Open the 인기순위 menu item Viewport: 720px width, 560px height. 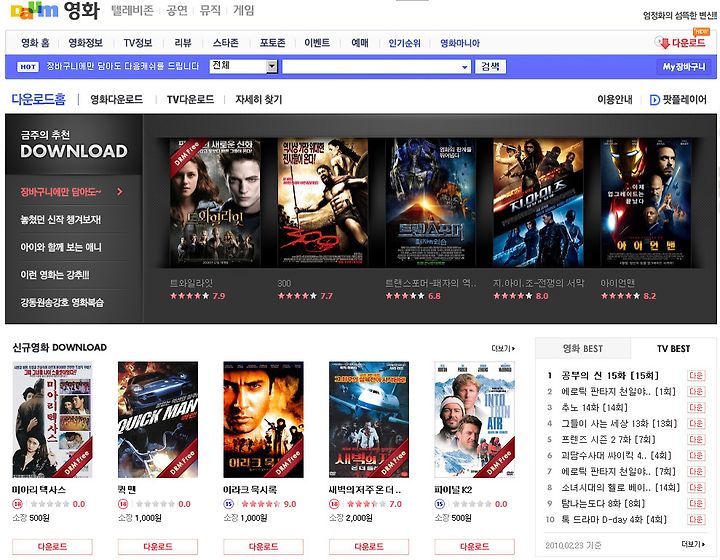pos(404,43)
